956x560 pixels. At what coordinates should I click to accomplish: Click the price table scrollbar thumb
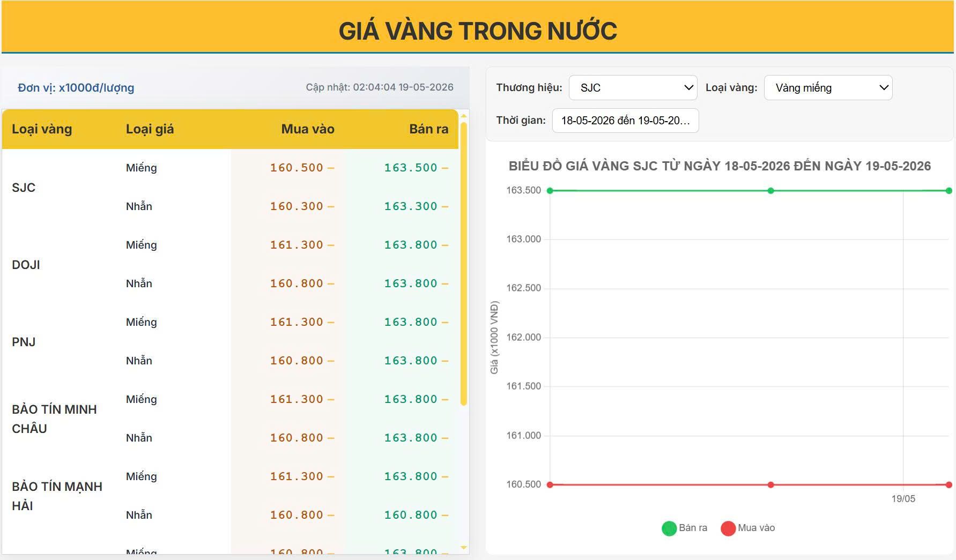click(464, 264)
